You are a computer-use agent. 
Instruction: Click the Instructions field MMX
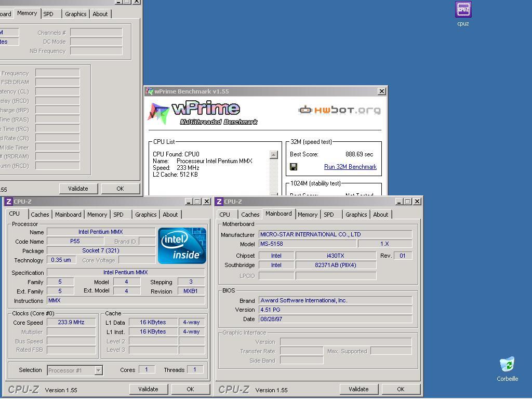tap(126, 301)
